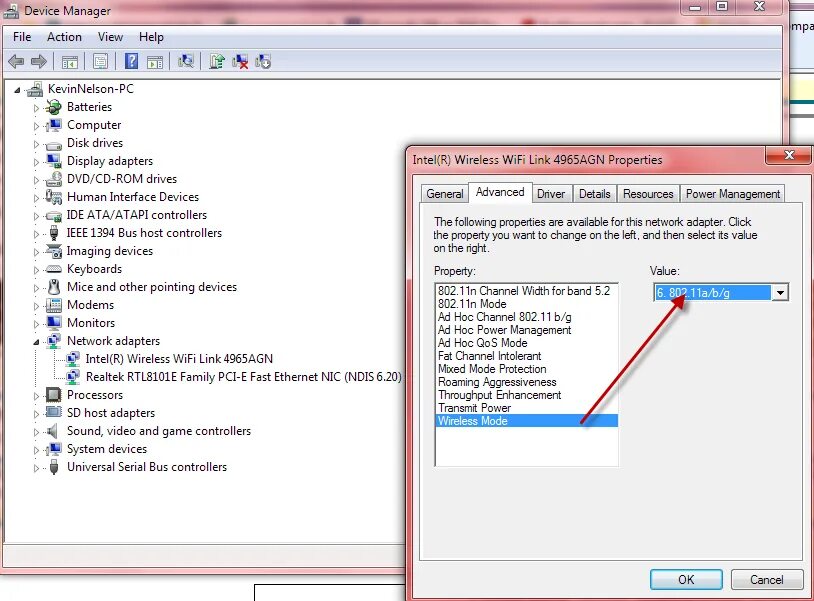Image resolution: width=814 pixels, height=601 pixels.
Task: Click the Action Pane toggle toolbar icon
Action: coord(155,62)
